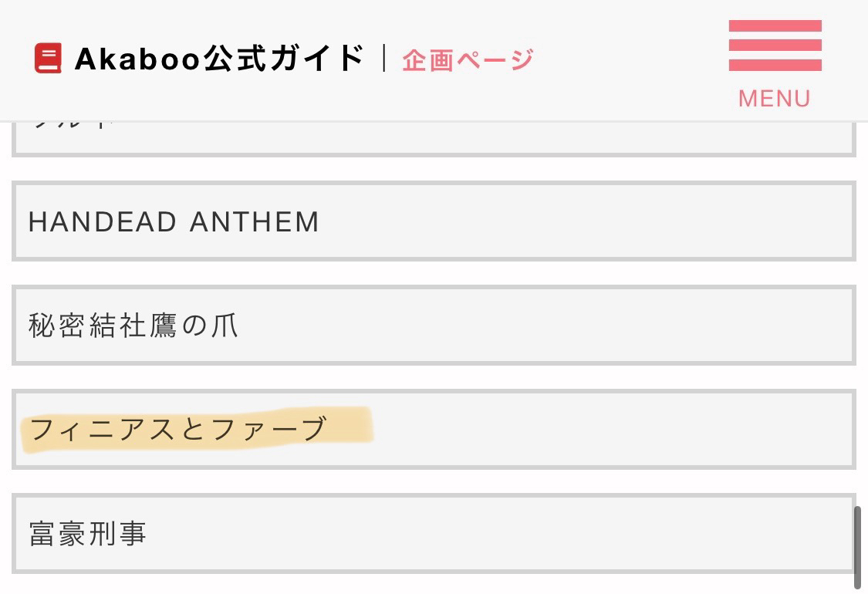Open the 企画ページ link

[x=468, y=59]
